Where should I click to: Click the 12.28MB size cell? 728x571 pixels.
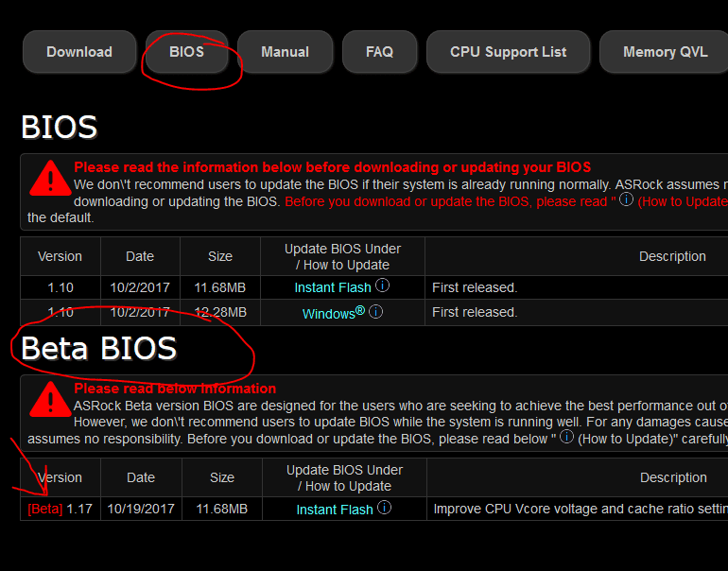220,312
